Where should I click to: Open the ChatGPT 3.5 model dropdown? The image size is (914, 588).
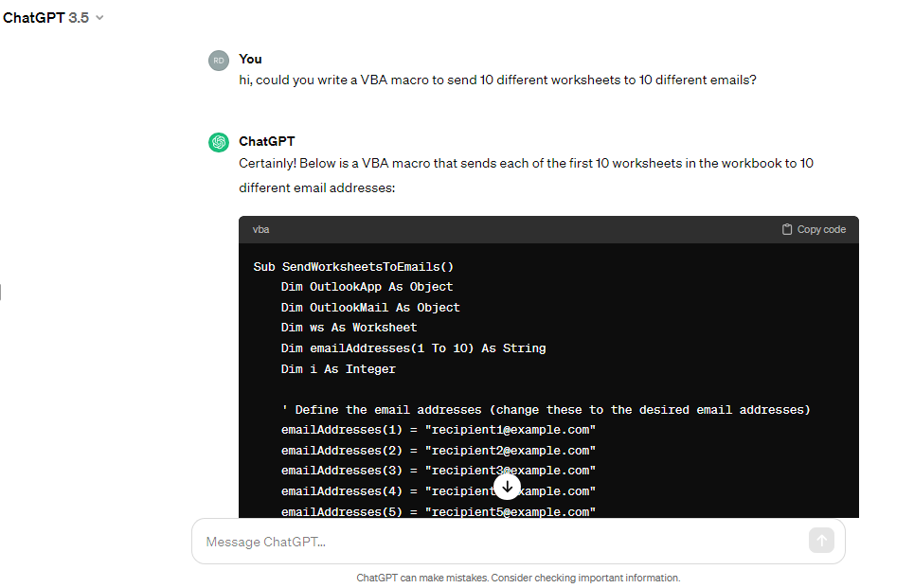[53, 17]
